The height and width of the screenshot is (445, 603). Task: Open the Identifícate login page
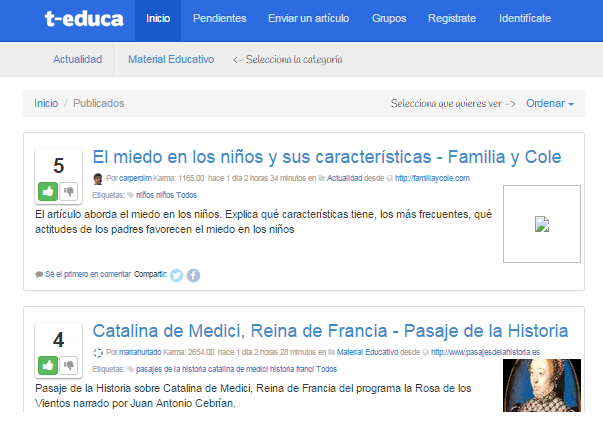(525, 18)
